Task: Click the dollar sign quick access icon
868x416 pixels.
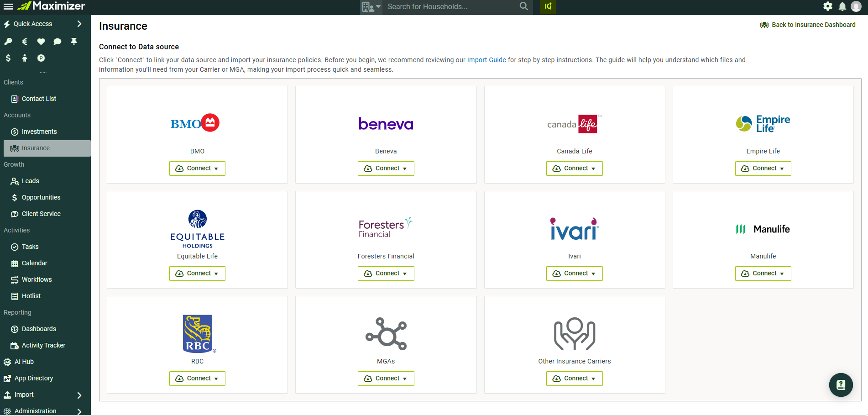Action: (x=8, y=58)
